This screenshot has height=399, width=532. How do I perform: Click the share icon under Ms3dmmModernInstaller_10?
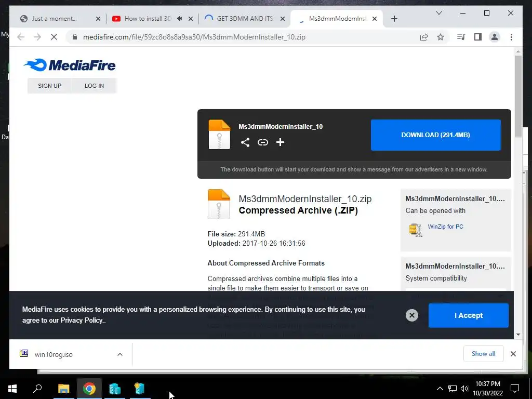click(x=245, y=142)
